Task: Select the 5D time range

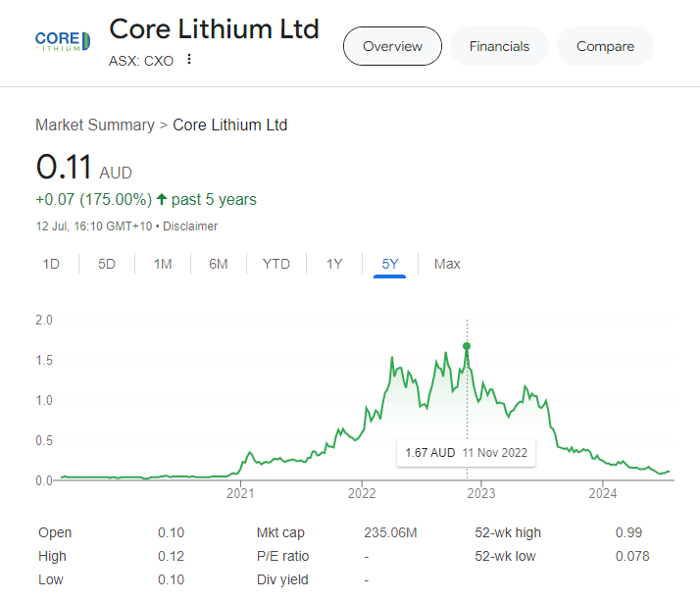Action: coord(107,264)
